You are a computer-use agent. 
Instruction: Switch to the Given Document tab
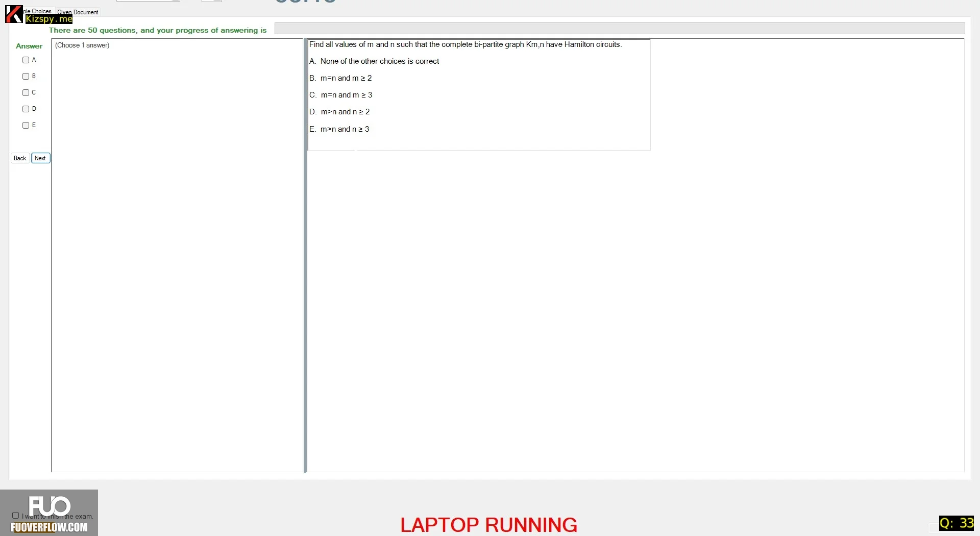coord(78,12)
